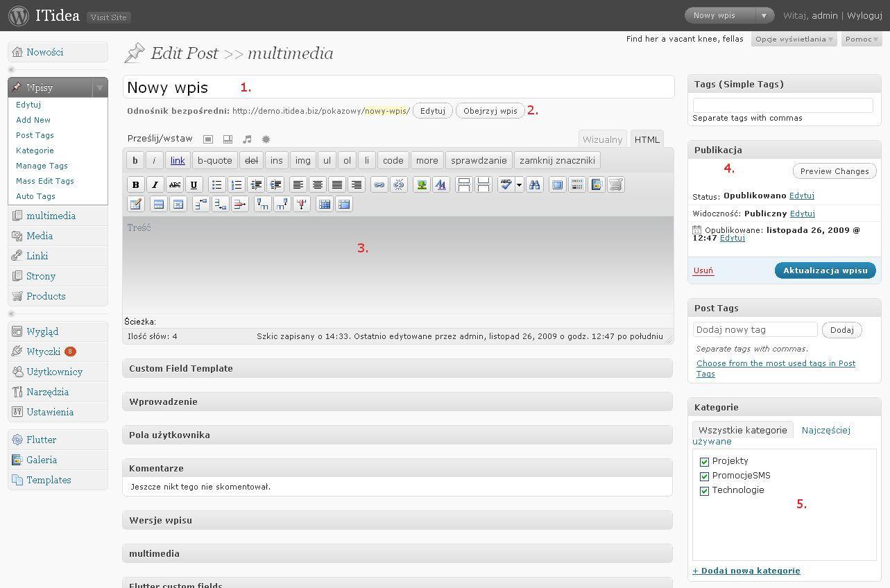Open Mass Edit Tags in the sidebar
This screenshot has width=890, height=588.
(x=45, y=181)
